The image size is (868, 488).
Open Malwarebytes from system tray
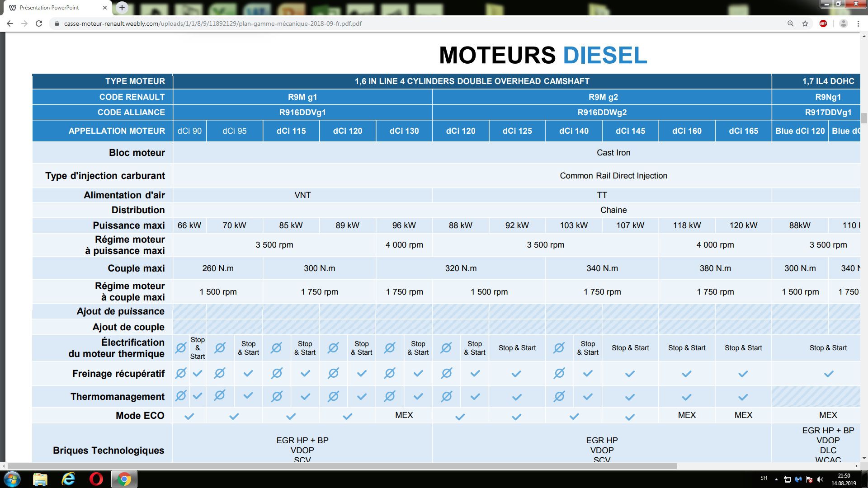(798, 479)
